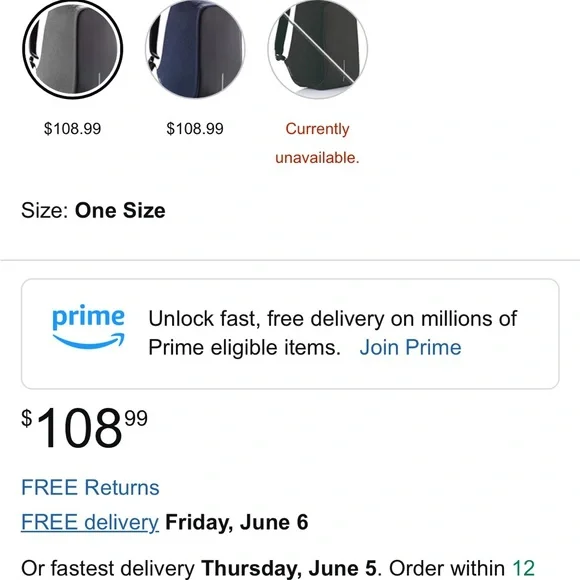Screen dimensions: 580x580
Task: Click the large $108.99 main price
Action: click(x=84, y=427)
